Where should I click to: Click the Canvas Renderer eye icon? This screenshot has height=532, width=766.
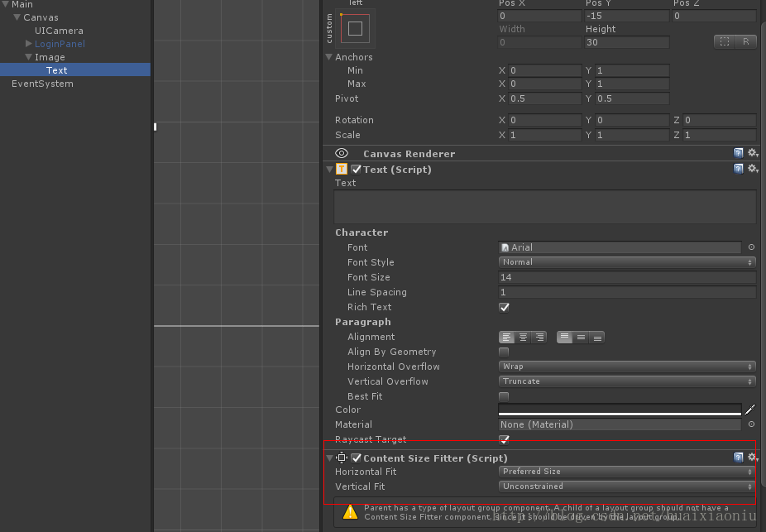coord(342,153)
